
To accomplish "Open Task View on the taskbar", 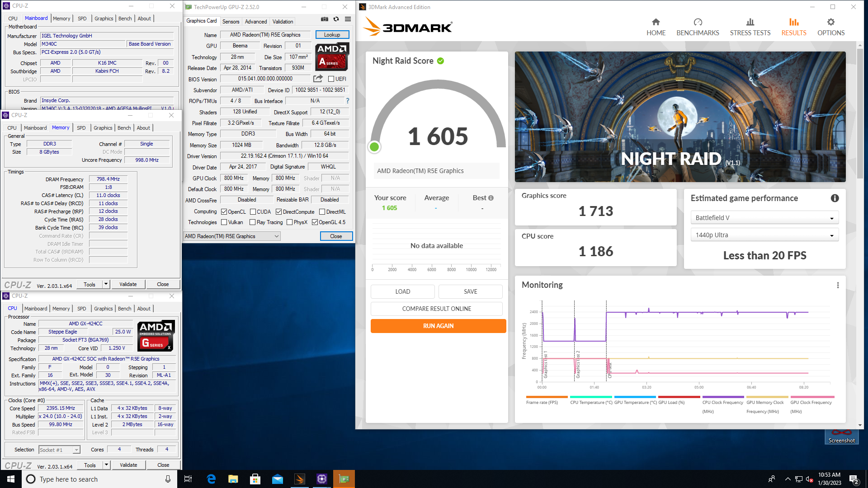I will [188, 479].
